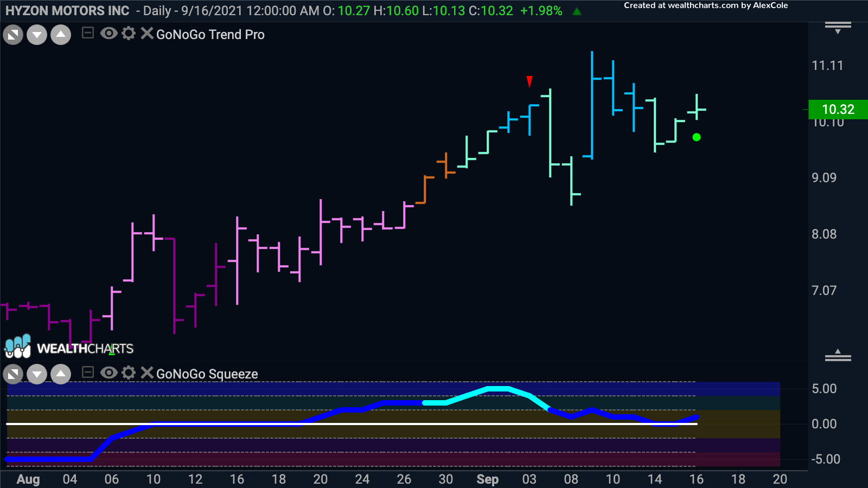Screen dimensions: 868x488
Task: Remove the GoNoGo Squeeze indicator
Action: point(146,373)
